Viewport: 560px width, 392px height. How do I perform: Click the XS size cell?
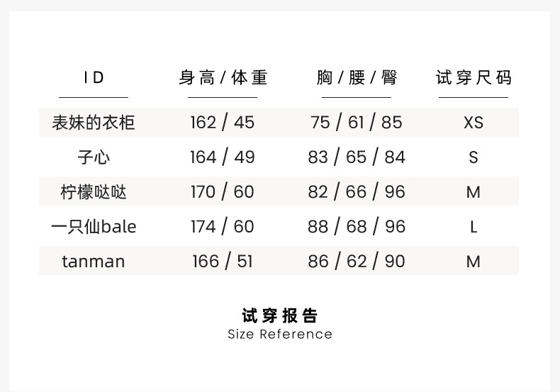click(474, 123)
